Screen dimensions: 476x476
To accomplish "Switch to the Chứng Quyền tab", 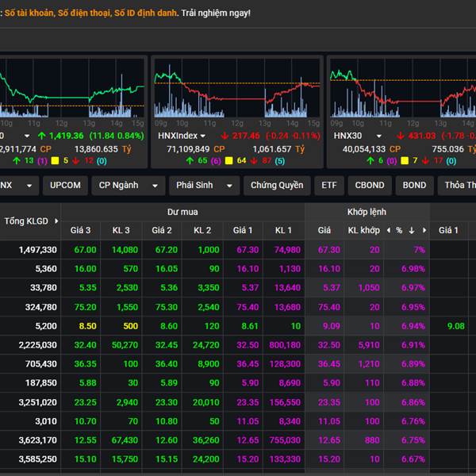I will (x=277, y=186).
